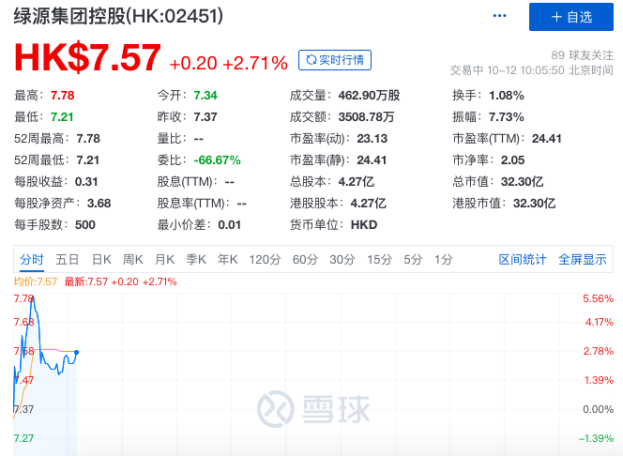The width and height of the screenshot is (623, 456).
Task: Show the 1分 interval chart
Action: pos(443,260)
